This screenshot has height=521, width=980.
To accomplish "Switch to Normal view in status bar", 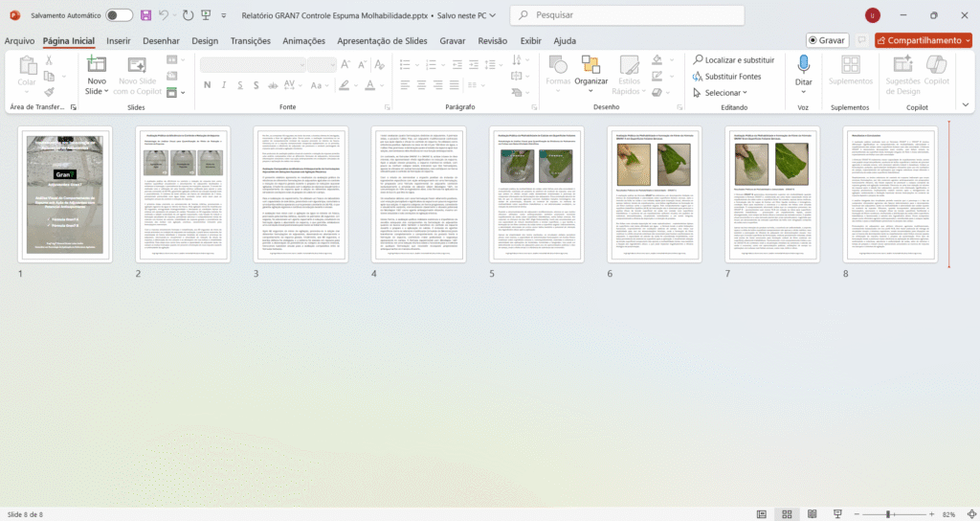I will 762,514.
